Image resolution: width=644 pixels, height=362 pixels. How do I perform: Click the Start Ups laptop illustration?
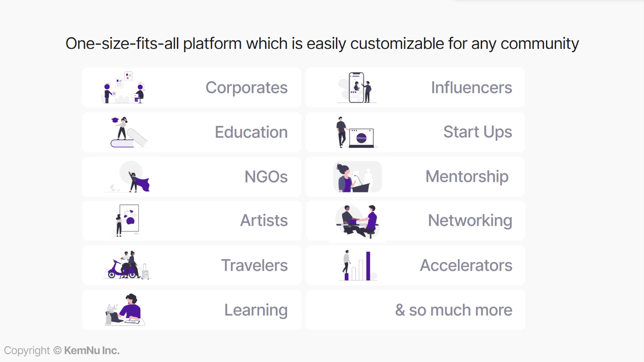point(357,132)
